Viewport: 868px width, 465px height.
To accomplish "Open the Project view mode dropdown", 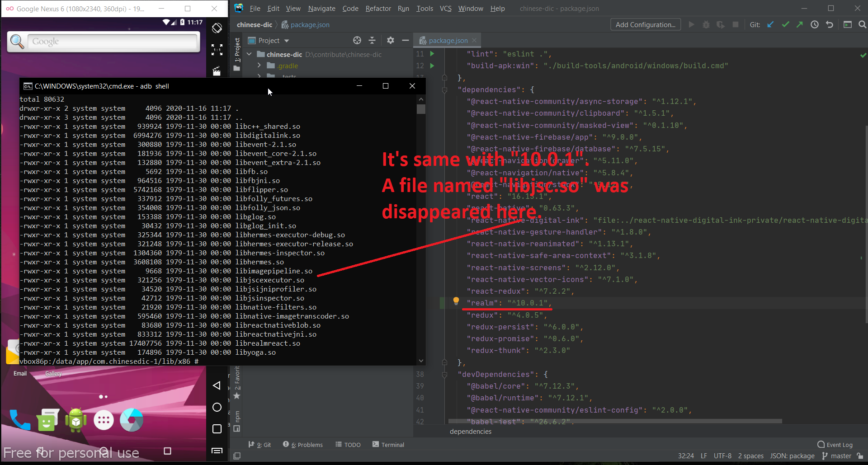I will (x=269, y=41).
